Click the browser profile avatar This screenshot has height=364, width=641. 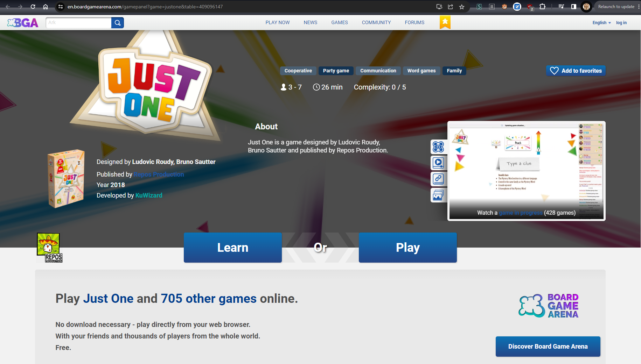[x=586, y=7]
